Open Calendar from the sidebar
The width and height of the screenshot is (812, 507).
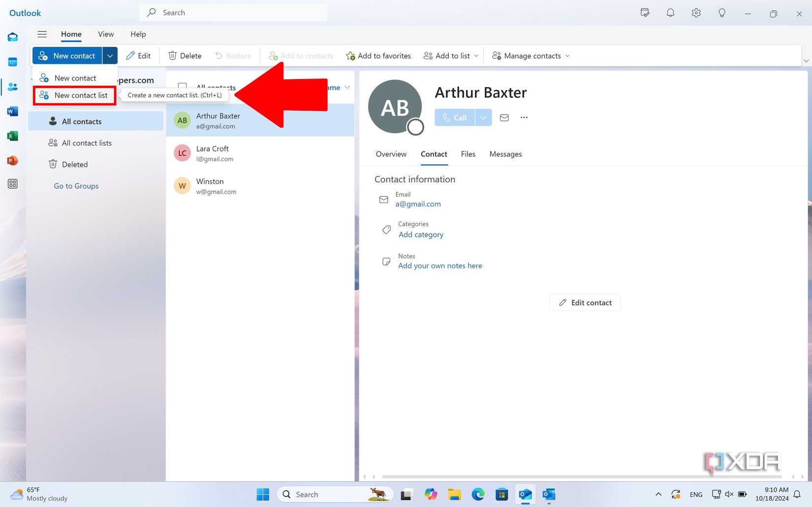(12, 61)
